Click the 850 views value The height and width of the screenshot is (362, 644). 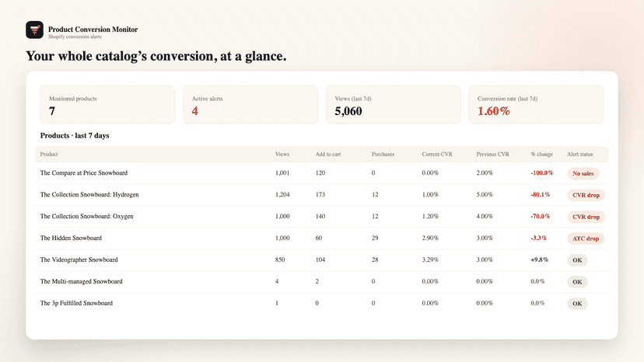280,259
